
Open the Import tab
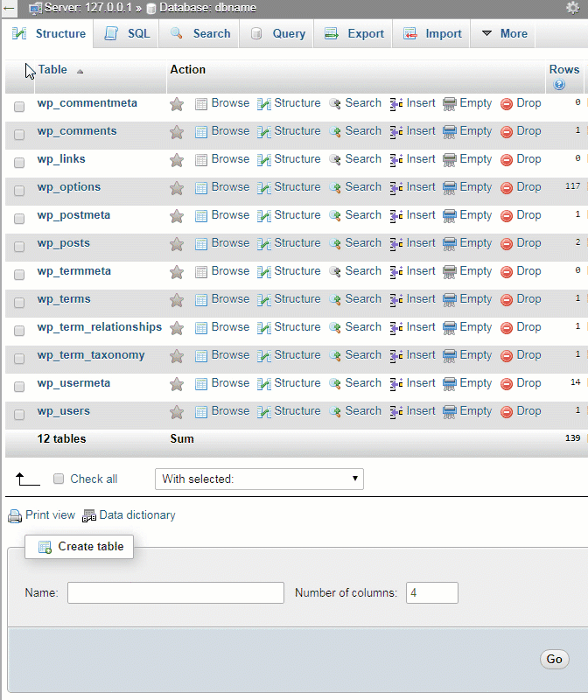pos(431,33)
